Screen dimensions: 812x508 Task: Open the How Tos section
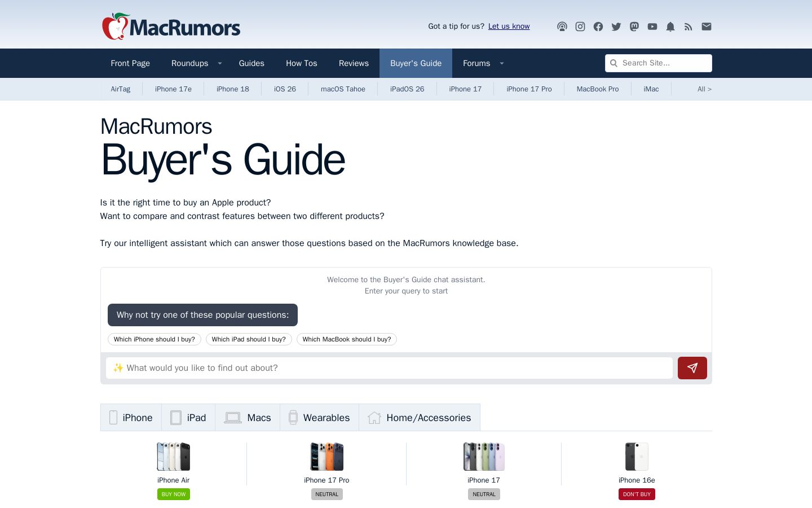(302, 63)
